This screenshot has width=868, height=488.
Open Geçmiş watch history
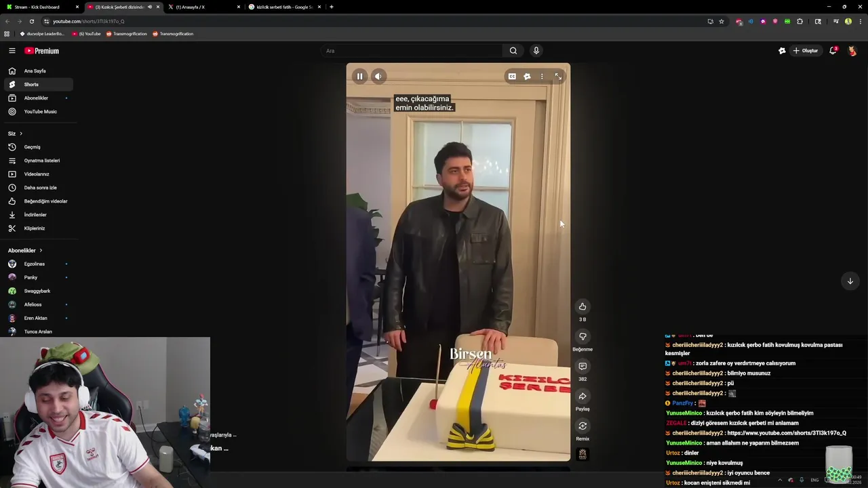tap(38, 147)
